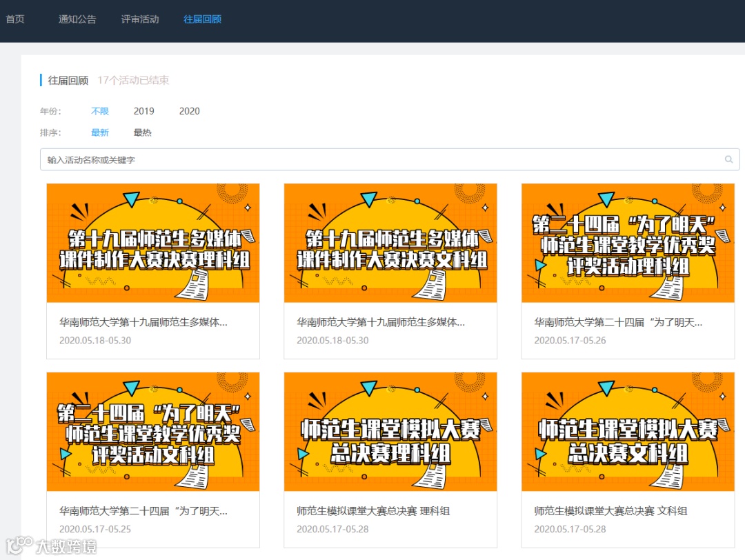Click title link 师范生模拟课堂大赛总决赛 理科组
The width and height of the screenshot is (745, 560).
pyautogui.click(x=373, y=511)
